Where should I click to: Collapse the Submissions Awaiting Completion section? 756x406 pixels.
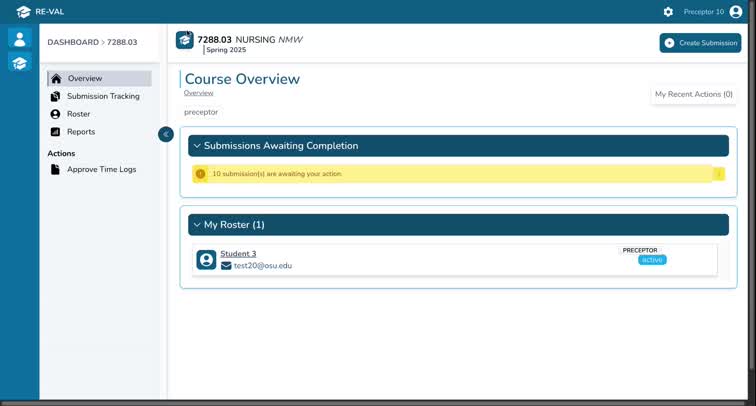pos(197,146)
